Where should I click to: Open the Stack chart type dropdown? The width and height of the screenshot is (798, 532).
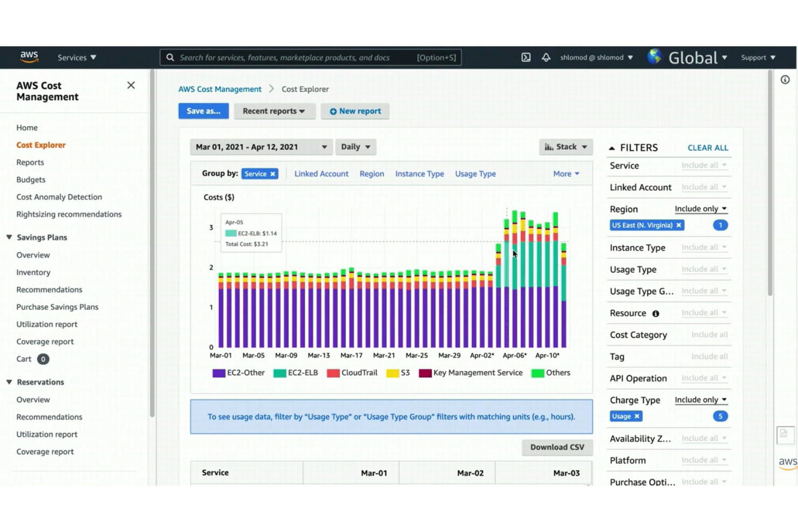pos(566,147)
